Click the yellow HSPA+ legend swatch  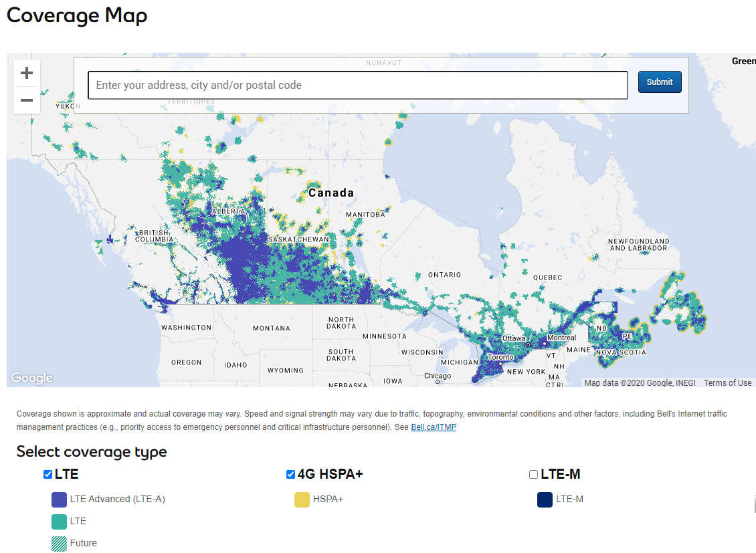[x=302, y=500]
